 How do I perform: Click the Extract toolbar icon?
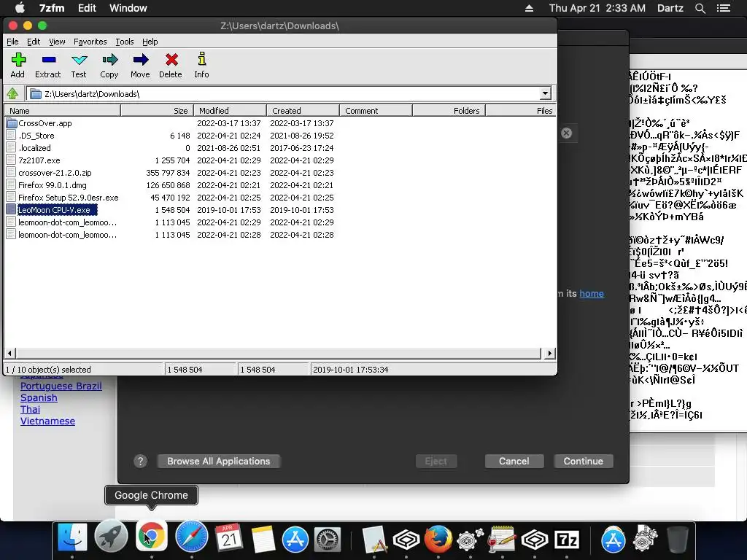coord(49,60)
